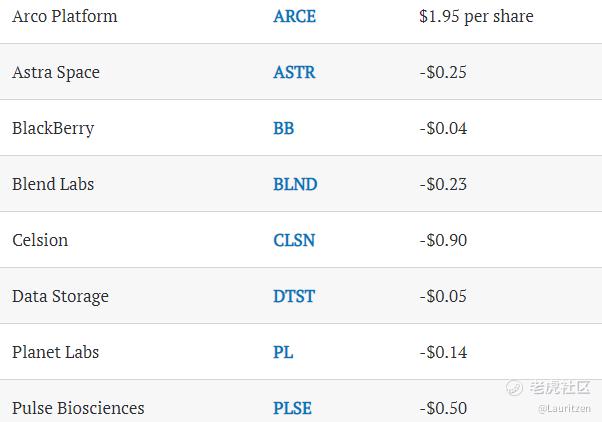This screenshot has height=422, width=602.
Task: Select the Data Storage company name
Action: coord(60,297)
